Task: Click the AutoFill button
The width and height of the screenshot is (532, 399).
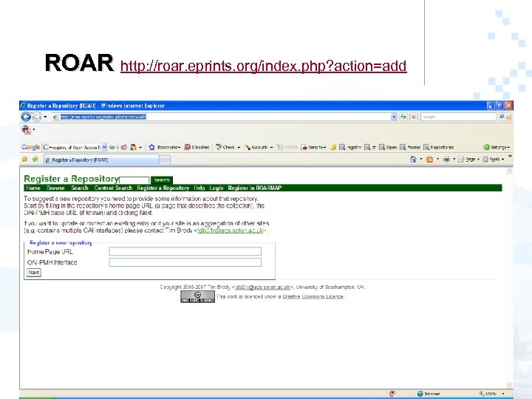Action: tap(287, 147)
